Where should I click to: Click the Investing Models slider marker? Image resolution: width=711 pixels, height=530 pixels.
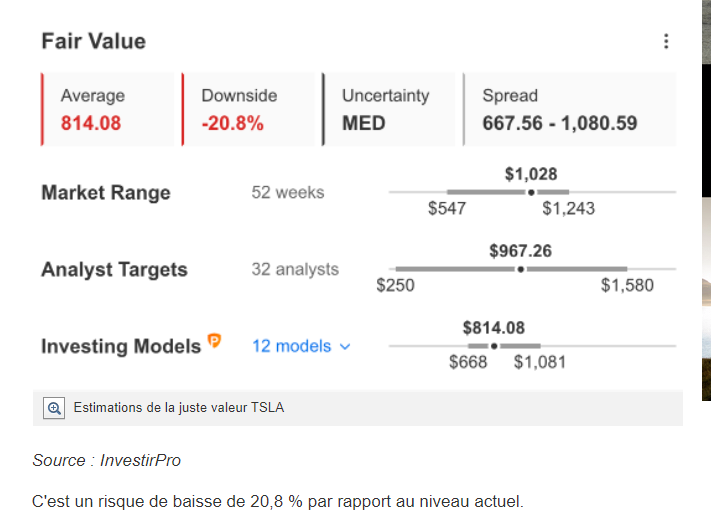click(x=494, y=346)
